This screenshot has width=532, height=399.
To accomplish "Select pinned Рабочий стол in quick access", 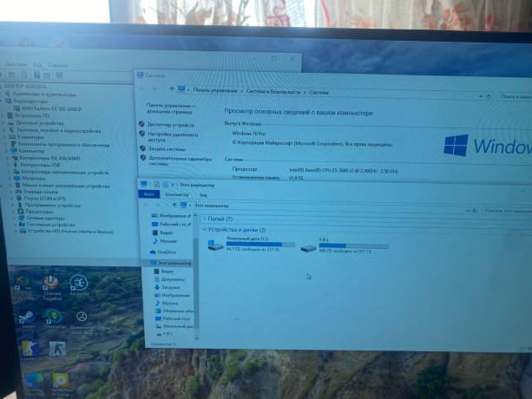I will (169, 224).
